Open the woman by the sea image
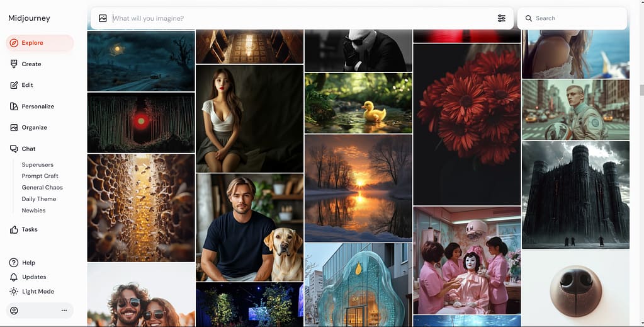644x327 pixels. [x=575, y=54]
